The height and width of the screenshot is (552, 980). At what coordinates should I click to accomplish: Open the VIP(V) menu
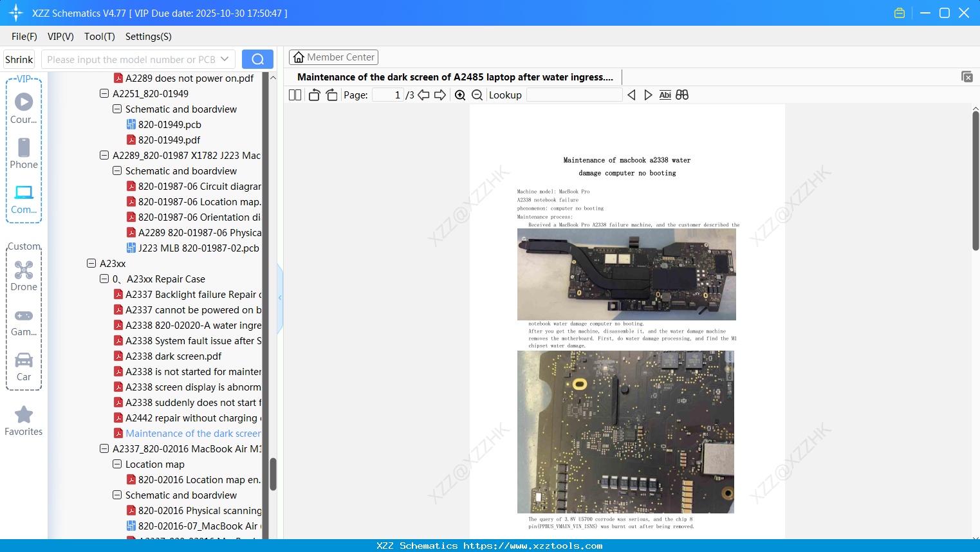pyautogui.click(x=60, y=37)
